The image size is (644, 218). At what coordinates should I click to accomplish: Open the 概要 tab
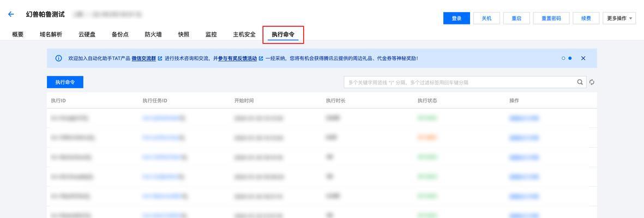17,34
